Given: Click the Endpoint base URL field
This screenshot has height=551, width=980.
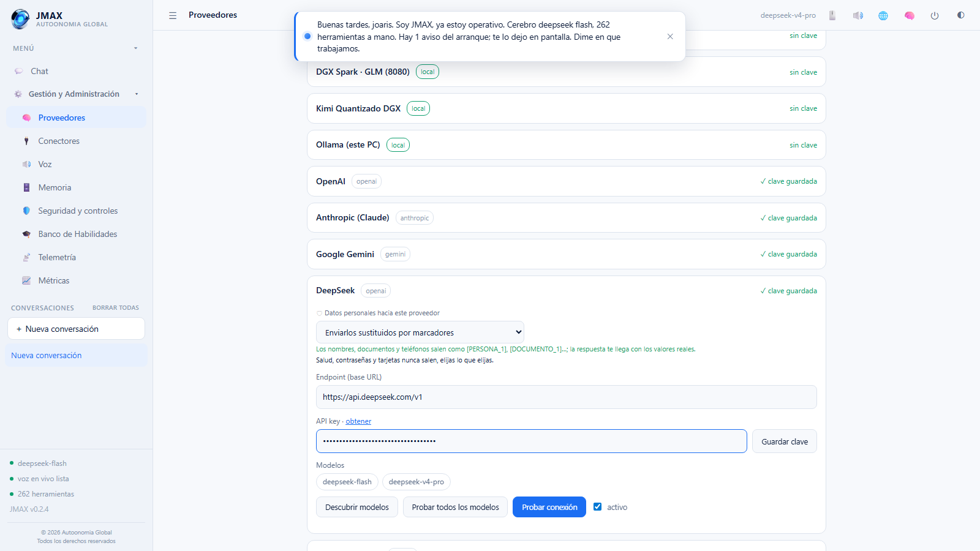Looking at the screenshot, I should click(x=567, y=397).
